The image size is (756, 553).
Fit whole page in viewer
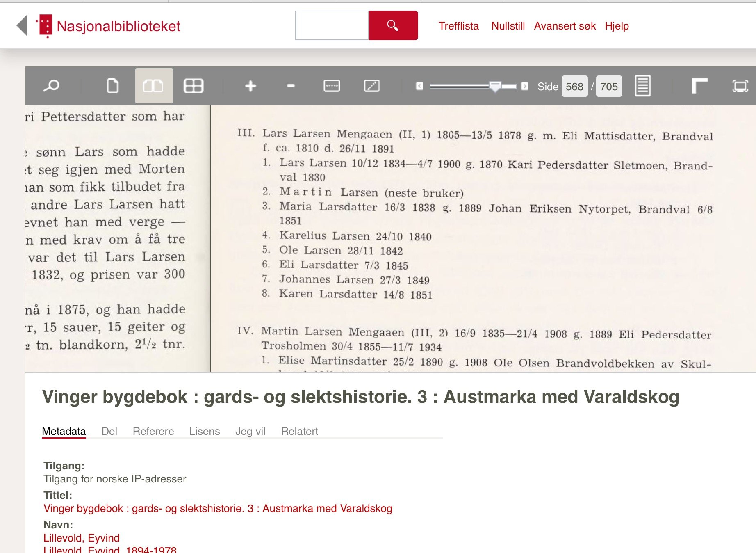tap(371, 86)
